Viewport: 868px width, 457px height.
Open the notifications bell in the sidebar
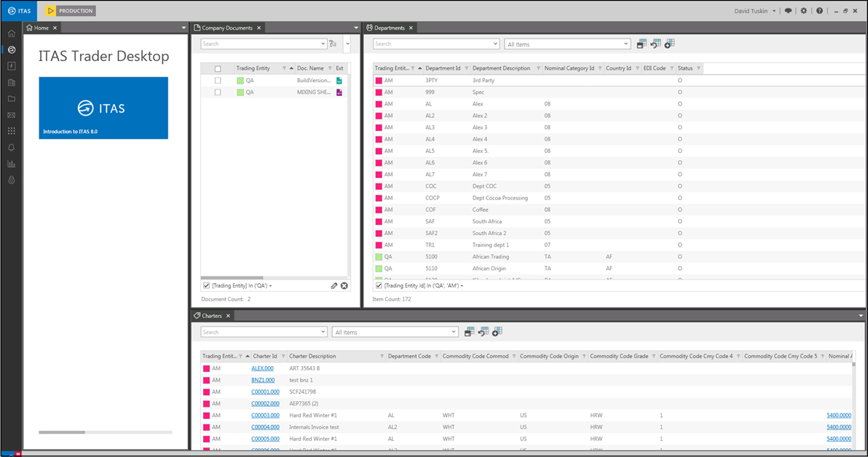pyautogui.click(x=12, y=148)
